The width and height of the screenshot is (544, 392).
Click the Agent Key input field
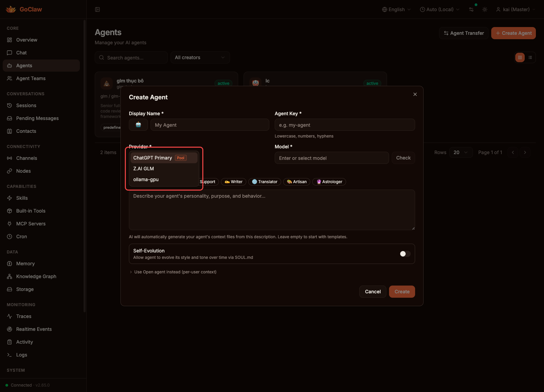click(x=345, y=125)
